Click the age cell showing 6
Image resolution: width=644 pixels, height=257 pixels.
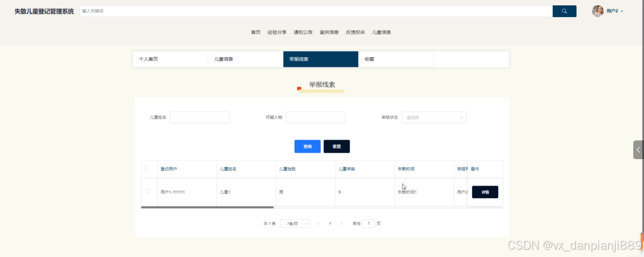(x=365, y=192)
